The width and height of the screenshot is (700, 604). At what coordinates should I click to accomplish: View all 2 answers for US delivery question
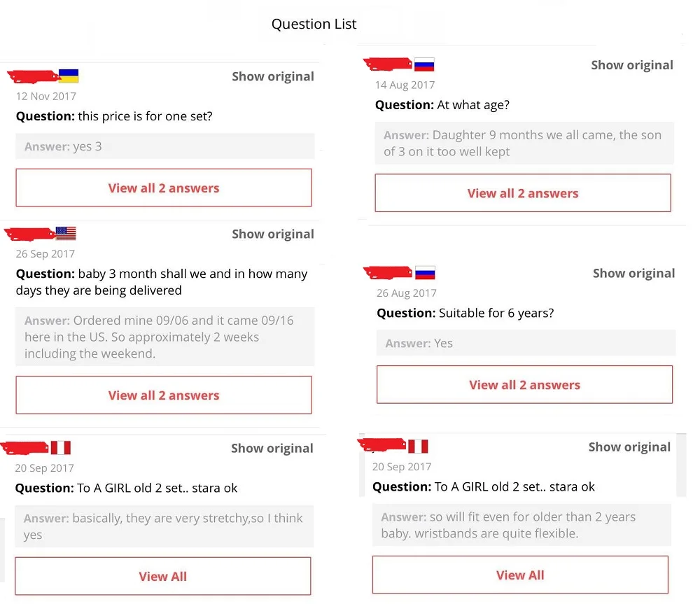pyautogui.click(x=164, y=395)
